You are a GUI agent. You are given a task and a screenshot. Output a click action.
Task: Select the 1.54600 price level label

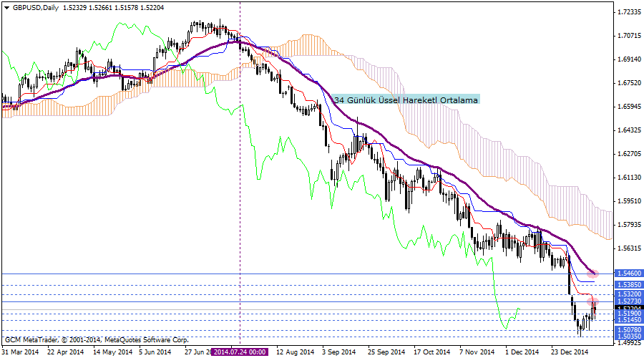pyautogui.click(x=629, y=274)
